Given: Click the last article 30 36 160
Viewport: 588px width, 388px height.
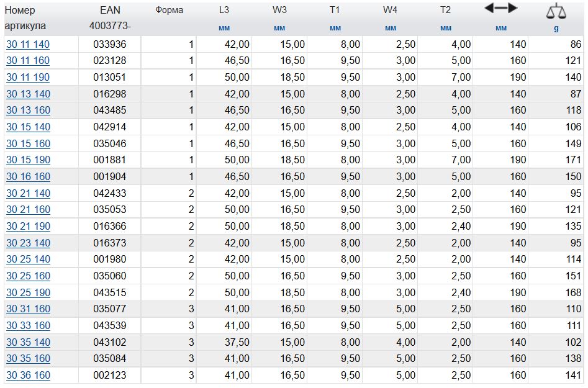Looking at the screenshot, I should (28, 376).
